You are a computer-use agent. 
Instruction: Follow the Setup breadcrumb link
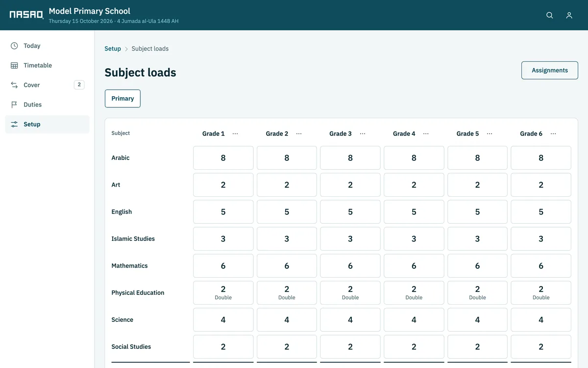pyautogui.click(x=113, y=49)
